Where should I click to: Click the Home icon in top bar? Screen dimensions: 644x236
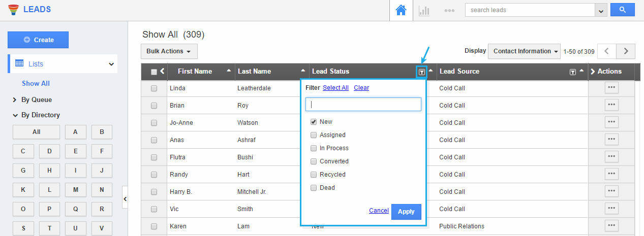tap(401, 11)
